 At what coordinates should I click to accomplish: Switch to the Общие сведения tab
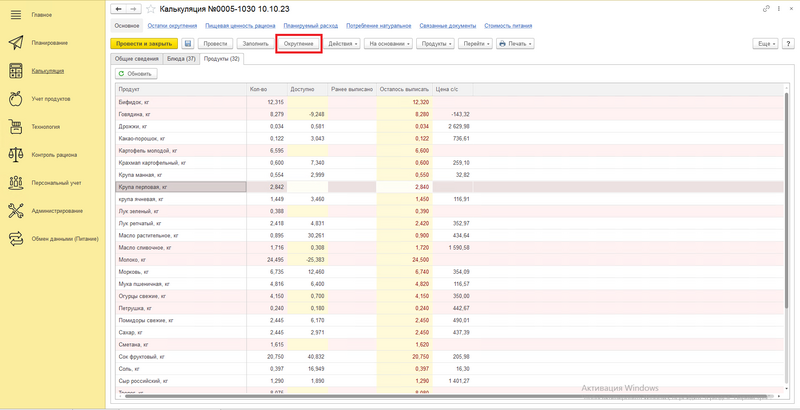[x=135, y=59]
